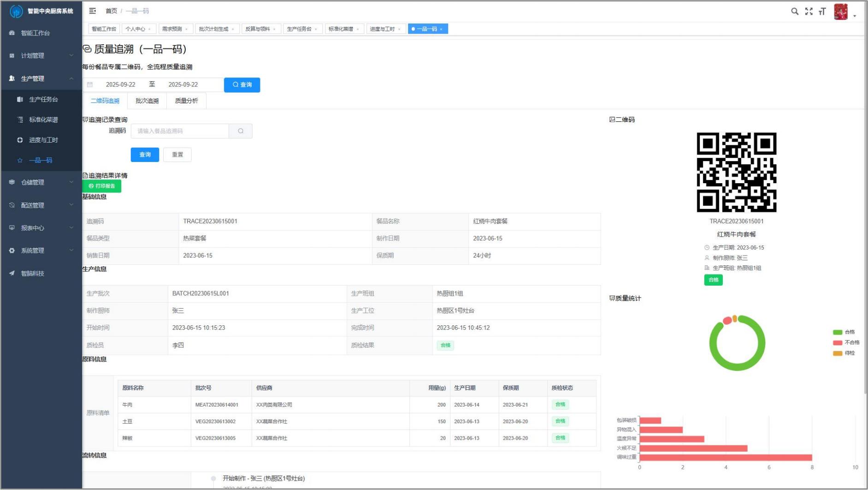Switch to the 批次追溯 tab
The width and height of the screenshot is (868, 490).
tap(147, 101)
